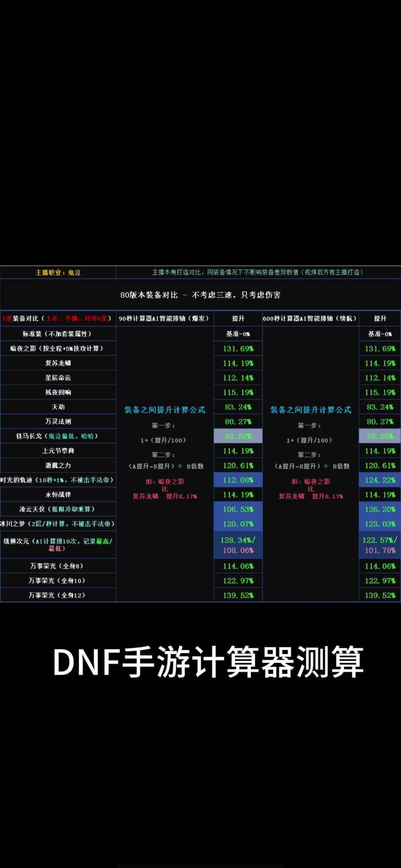The width and height of the screenshot is (401, 868).
Task: Select 装备之间提升计算公式 under 90秒 column
Action: click(x=165, y=410)
